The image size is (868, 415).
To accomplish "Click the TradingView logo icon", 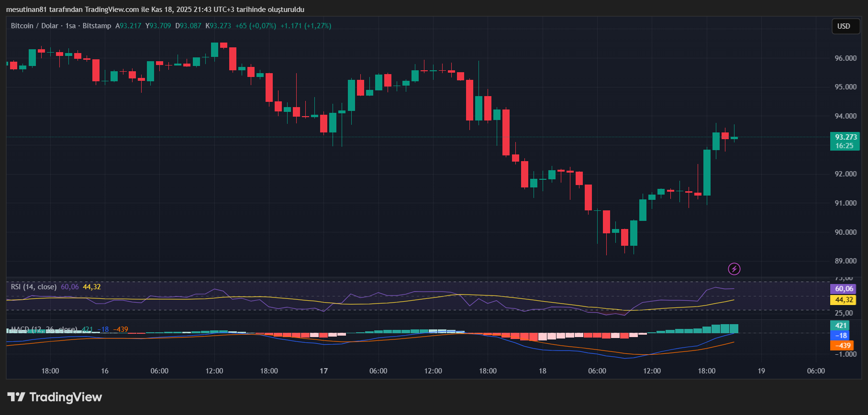I will (x=16, y=397).
